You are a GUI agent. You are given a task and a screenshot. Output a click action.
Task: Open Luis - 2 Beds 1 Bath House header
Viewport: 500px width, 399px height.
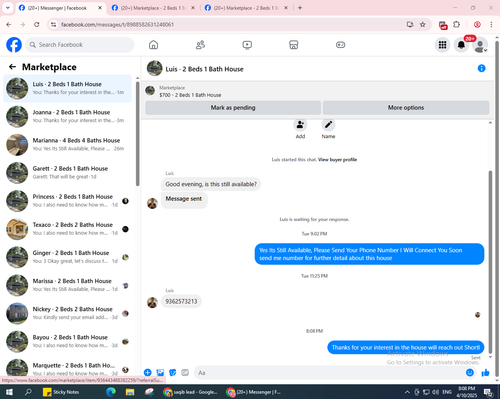[x=204, y=69]
